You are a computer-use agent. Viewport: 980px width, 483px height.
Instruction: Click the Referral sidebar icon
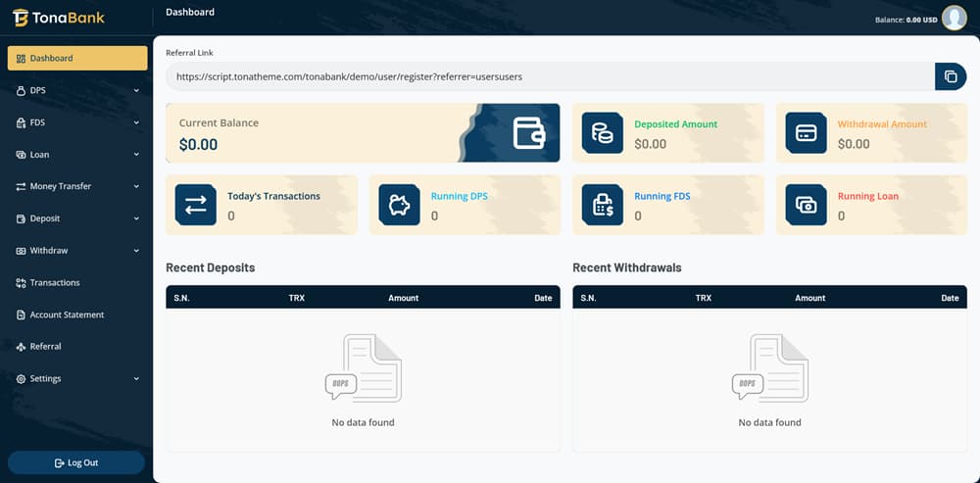coord(21,347)
